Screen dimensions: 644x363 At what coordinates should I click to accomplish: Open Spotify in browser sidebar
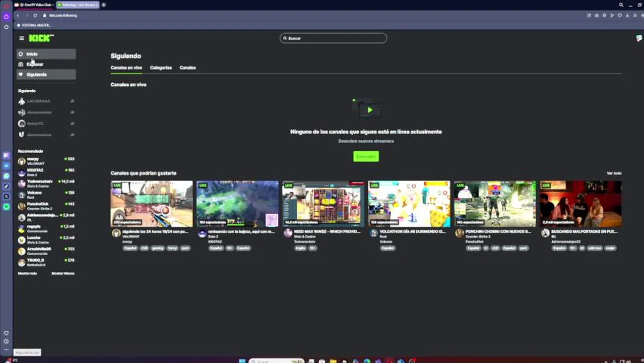[7, 207]
